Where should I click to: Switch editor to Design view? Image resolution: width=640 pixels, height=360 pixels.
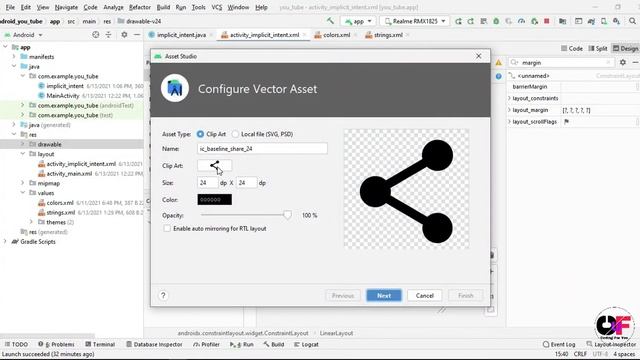coord(625,49)
